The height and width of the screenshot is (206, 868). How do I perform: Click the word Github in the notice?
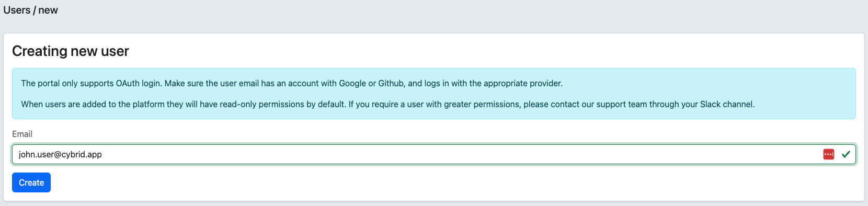click(391, 83)
